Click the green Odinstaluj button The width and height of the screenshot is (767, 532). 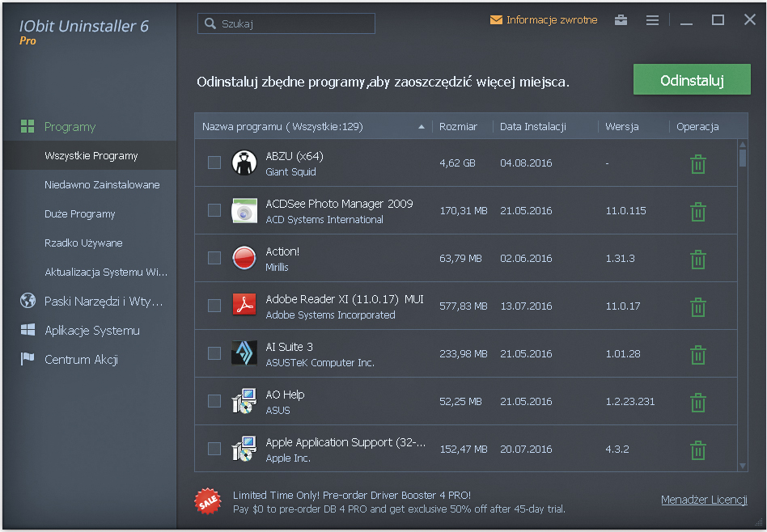[692, 80]
